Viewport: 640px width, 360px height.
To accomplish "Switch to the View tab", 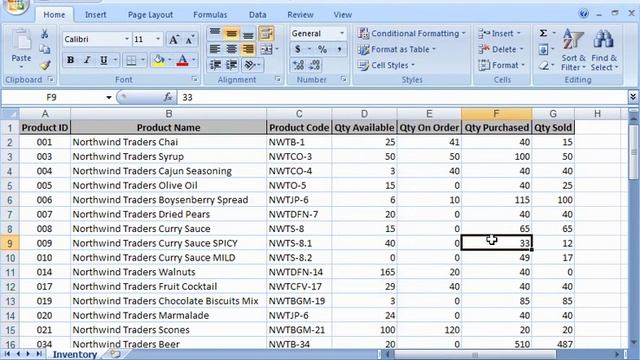I will point(342,15).
